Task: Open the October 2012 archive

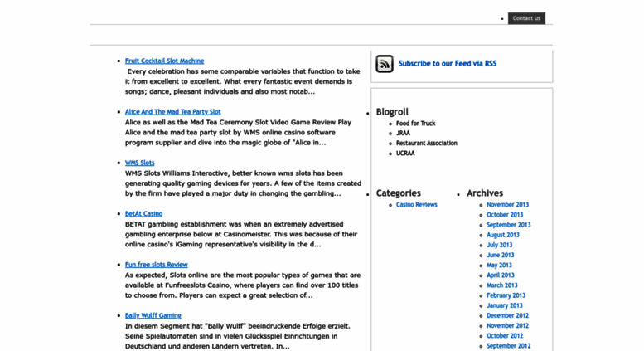Action: click(x=505, y=336)
